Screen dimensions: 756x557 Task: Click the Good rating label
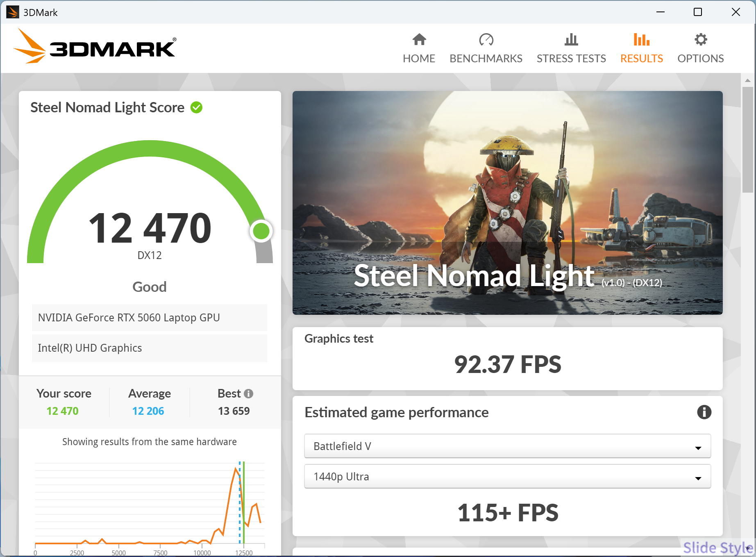pyautogui.click(x=150, y=286)
